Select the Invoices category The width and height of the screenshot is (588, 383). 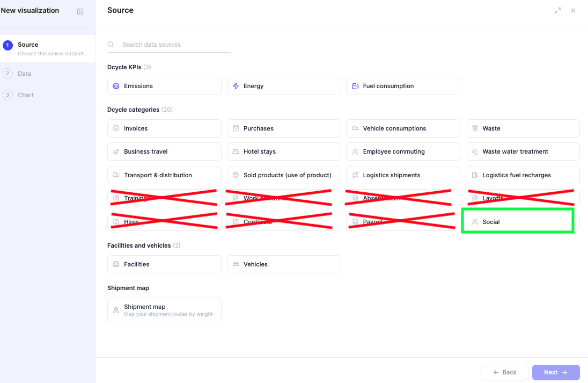click(x=164, y=128)
